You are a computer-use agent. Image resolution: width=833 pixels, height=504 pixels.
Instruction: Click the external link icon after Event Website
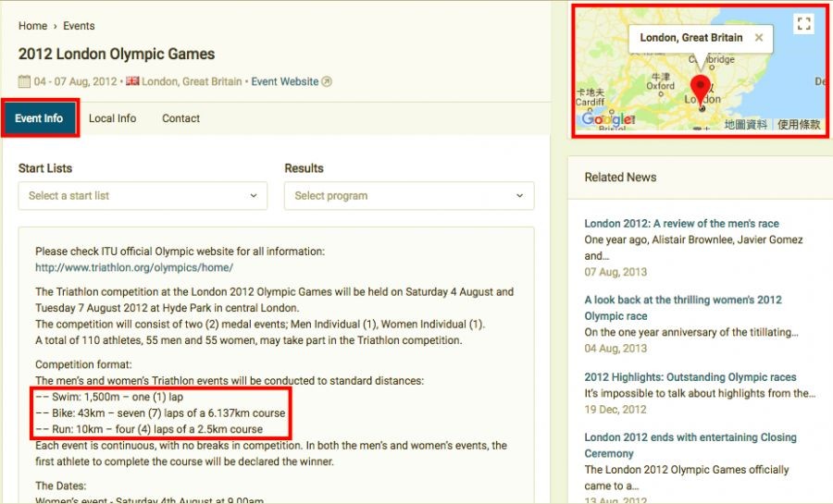327,81
